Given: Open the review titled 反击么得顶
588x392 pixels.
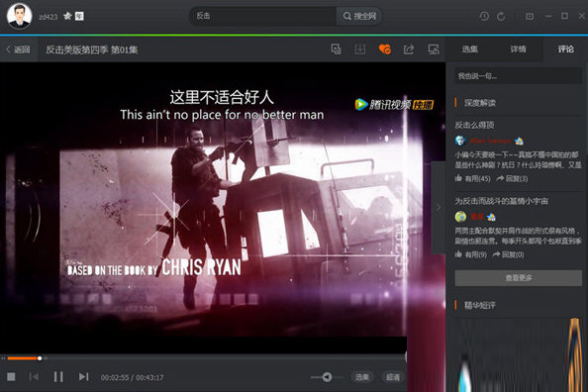Looking at the screenshot, I should [x=474, y=125].
